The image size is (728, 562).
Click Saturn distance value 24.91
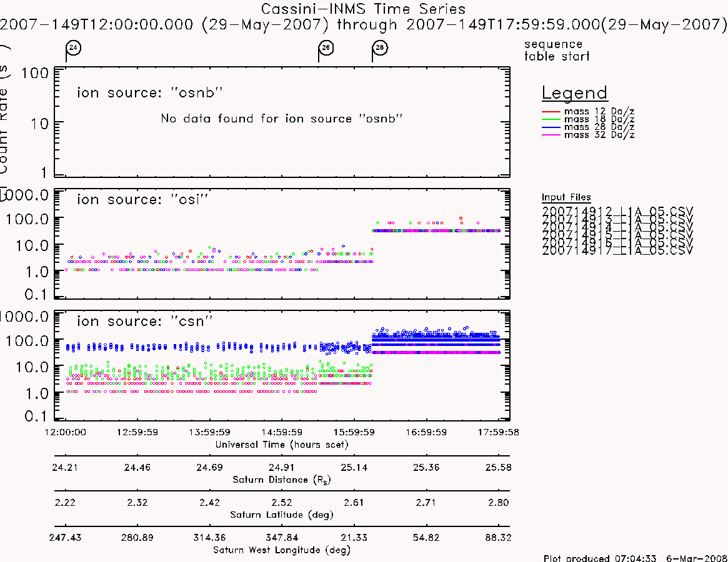[x=282, y=467]
